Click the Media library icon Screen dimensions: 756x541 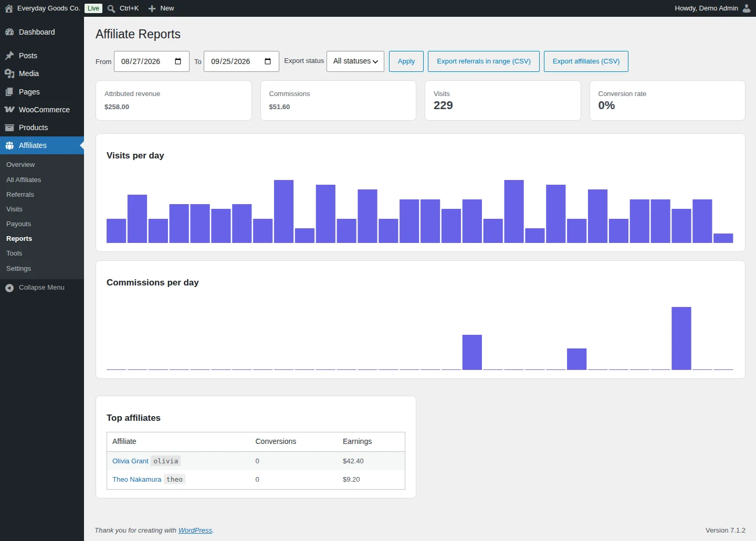point(9,73)
